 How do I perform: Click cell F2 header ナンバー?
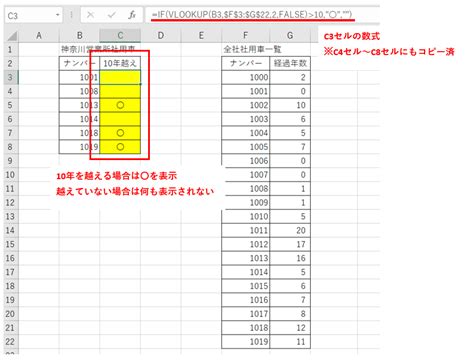246,63
